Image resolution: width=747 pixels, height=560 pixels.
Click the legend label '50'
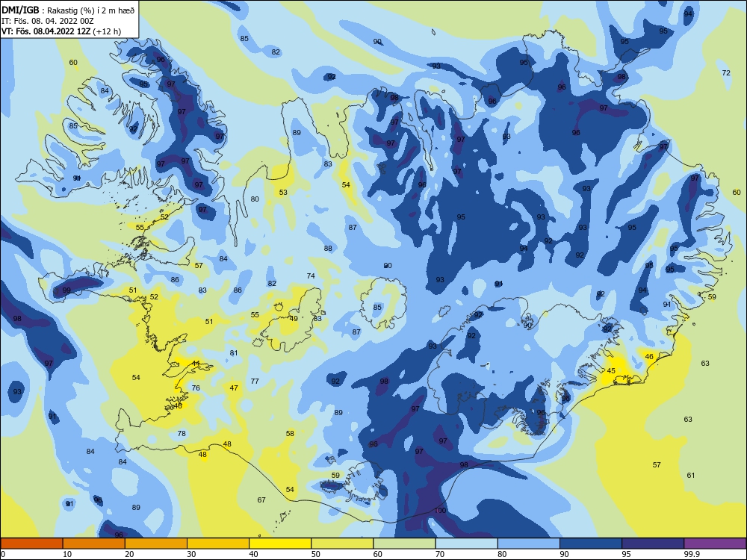click(x=316, y=554)
